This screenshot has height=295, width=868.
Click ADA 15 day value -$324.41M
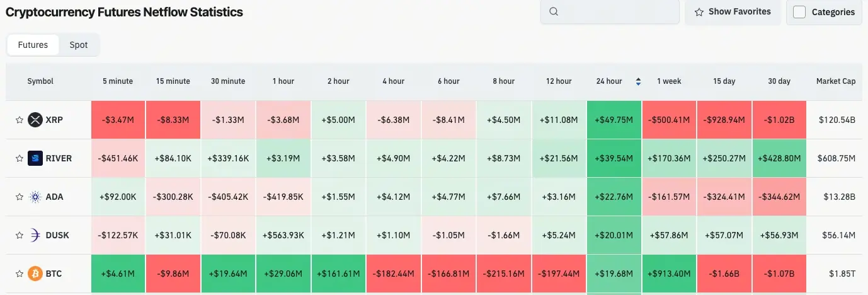click(x=724, y=197)
